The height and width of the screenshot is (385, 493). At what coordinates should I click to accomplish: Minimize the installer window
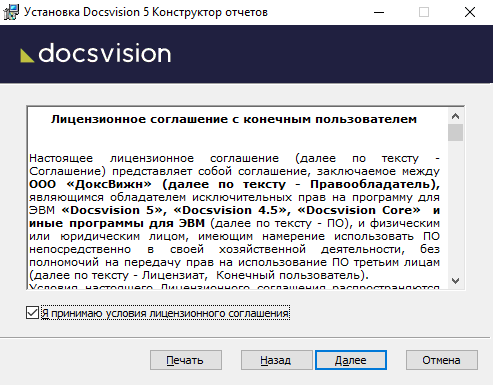pos(379,12)
